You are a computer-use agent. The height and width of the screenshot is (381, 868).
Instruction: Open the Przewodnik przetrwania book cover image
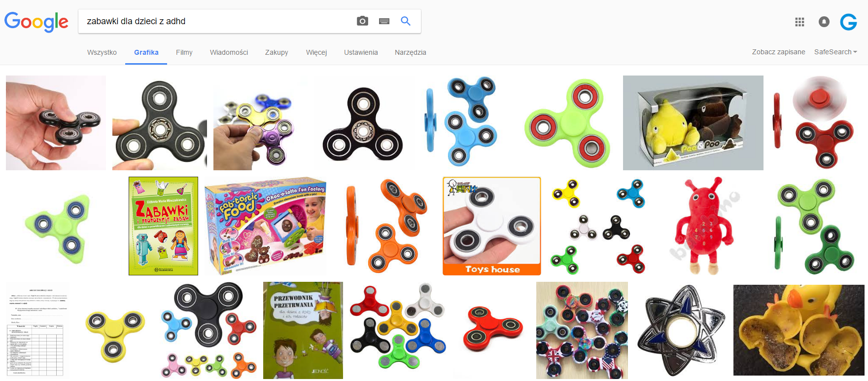[x=303, y=330]
